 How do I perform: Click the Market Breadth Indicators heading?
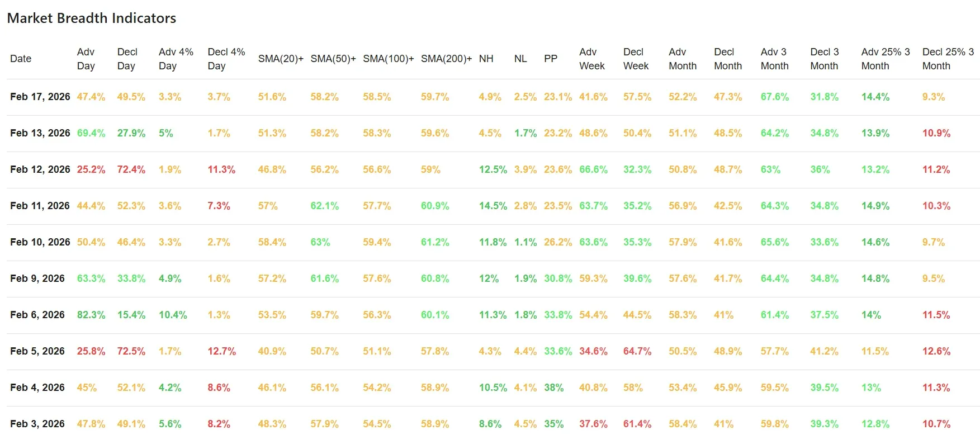point(92,18)
